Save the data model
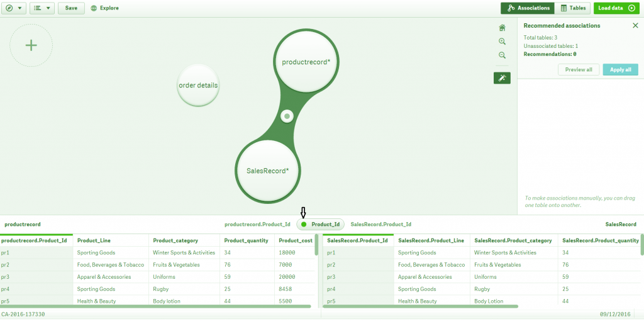The height and width of the screenshot is (321, 644). (x=71, y=8)
